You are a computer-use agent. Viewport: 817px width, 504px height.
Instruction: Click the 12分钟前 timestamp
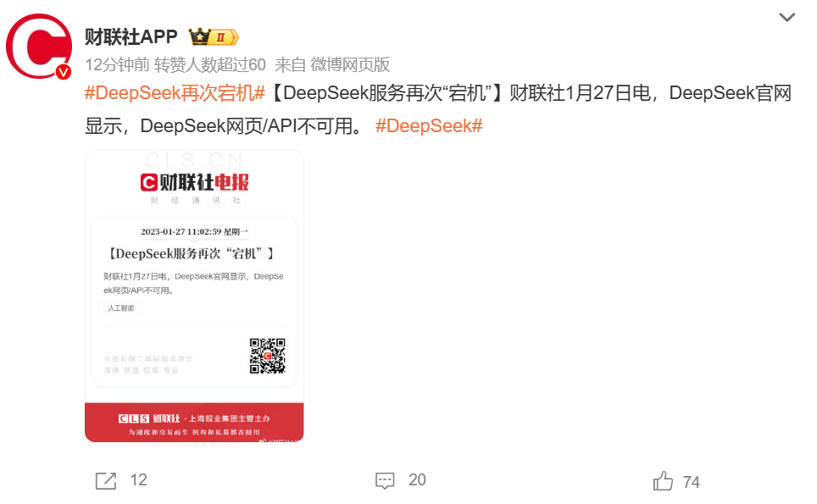tap(118, 65)
